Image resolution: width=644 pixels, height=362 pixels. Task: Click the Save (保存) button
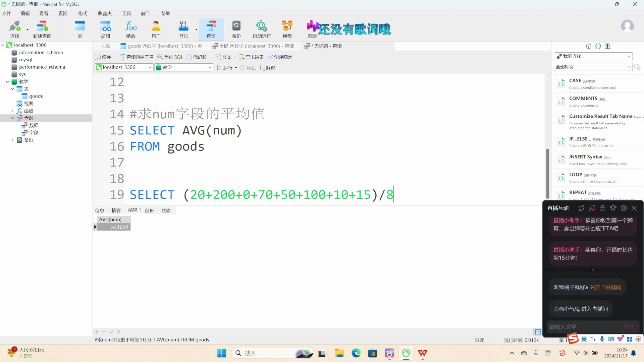[x=103, y=57]
